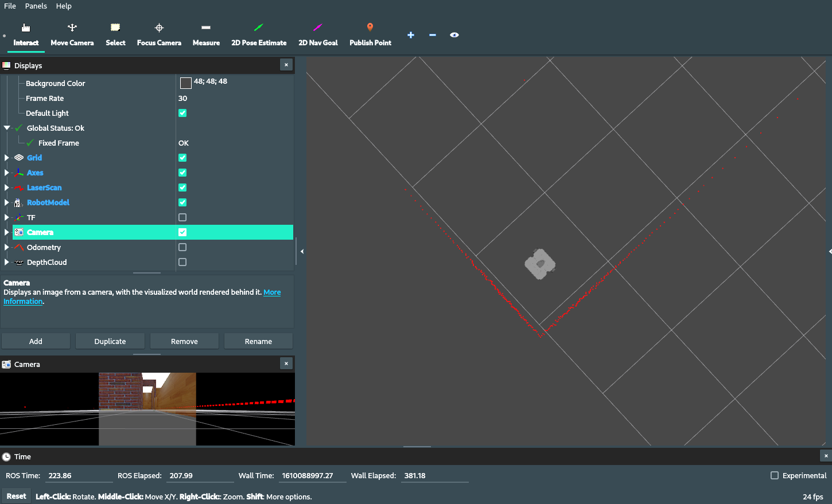The image size is (832, 504).
Task: Open the File menu
Action: tap(10, 6)
